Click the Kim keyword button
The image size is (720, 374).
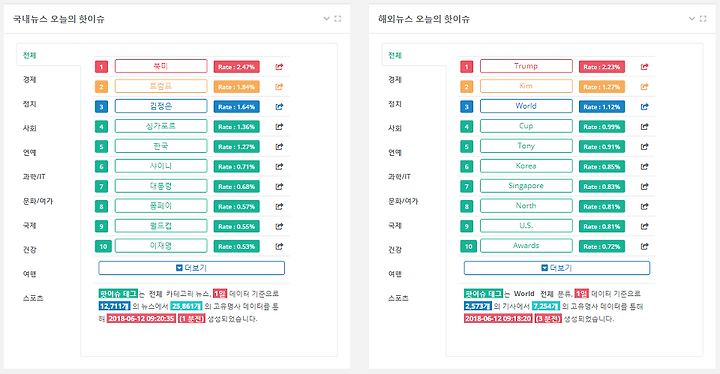[x=526, y=86]
